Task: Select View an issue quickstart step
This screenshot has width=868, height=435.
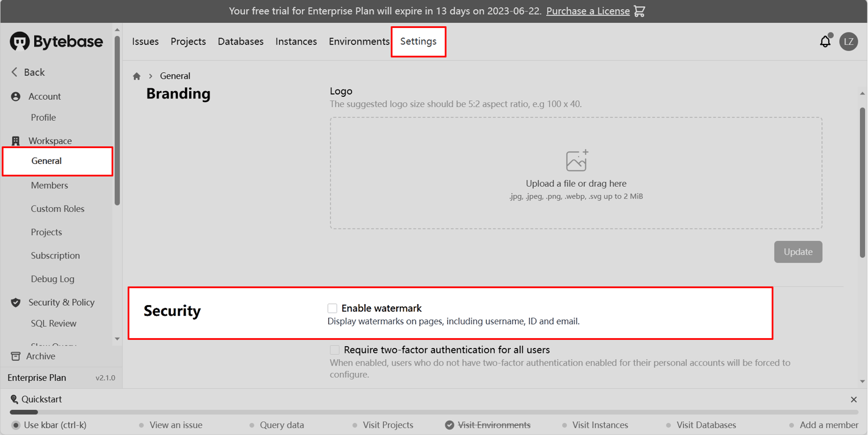Action: (x=171, y=425)
